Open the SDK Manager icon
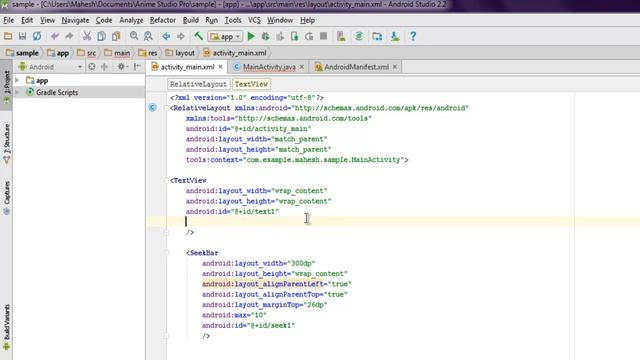Viewport: 640px width, 360px height. tap(395, 36)
